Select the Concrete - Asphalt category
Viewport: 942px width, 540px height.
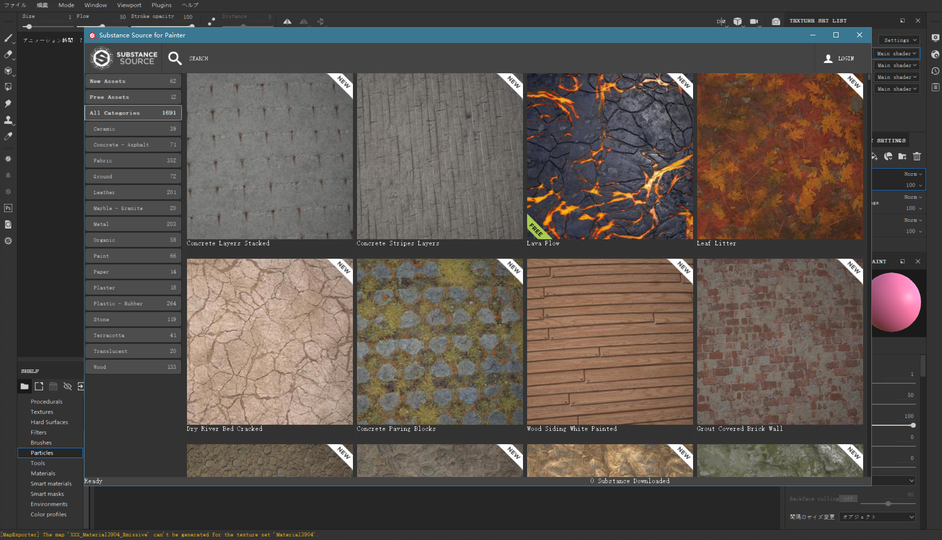coord(133,145)
